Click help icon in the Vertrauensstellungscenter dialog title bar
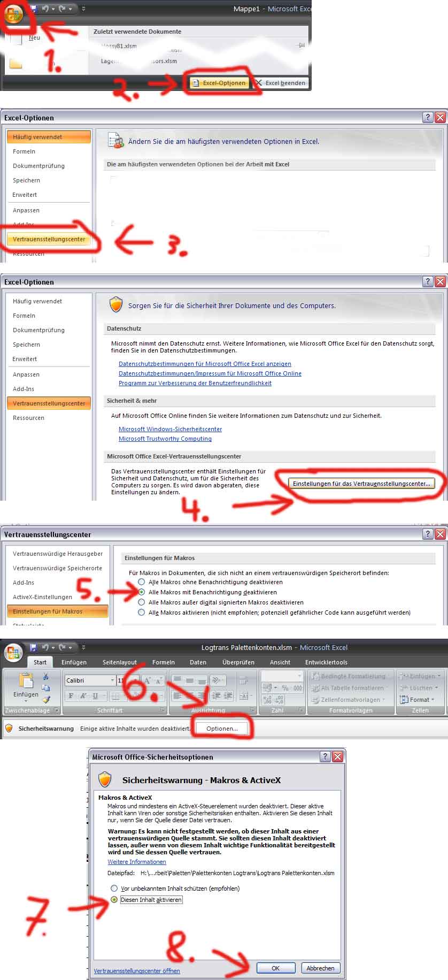The width and height of the screenshot is (448, 980). tap(428, 534)
